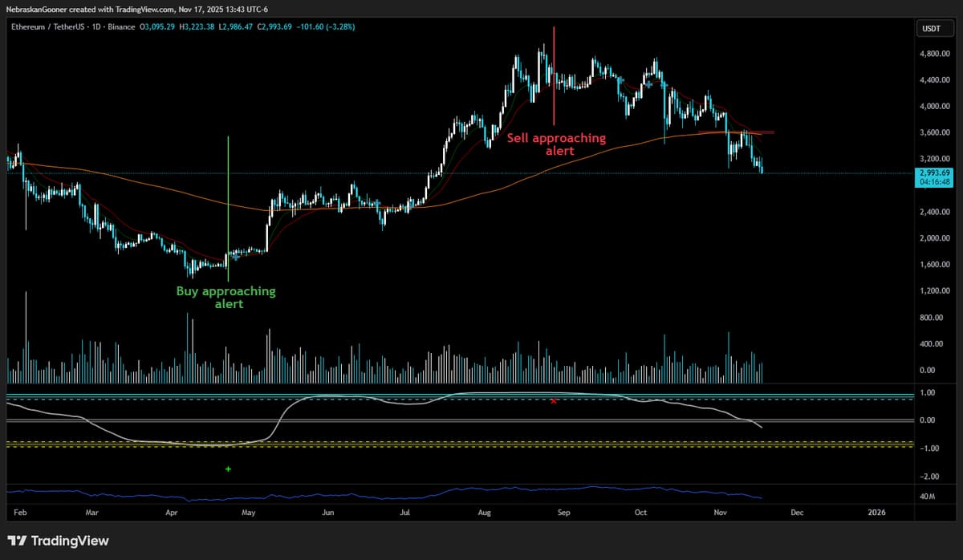Click the Nov label on the time axis
963x560 pixels.
coord(719,512)
